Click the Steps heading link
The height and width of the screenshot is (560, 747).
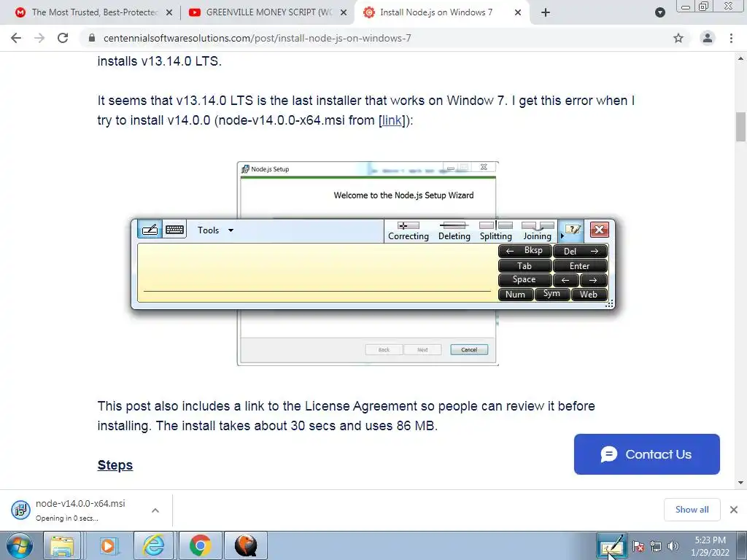[x=115, y=465]
